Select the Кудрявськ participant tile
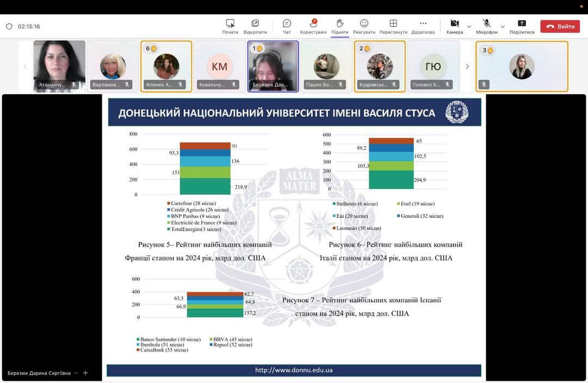This screenshot has width=588, height=383. (x=379, y=66)
